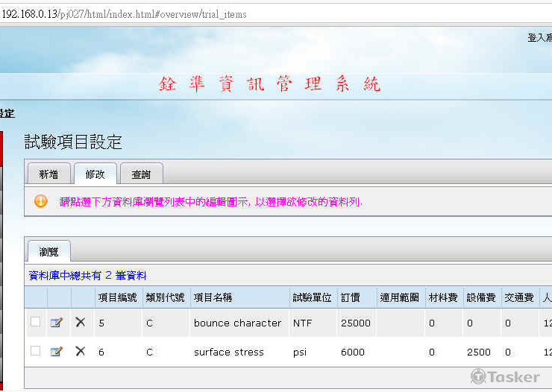Sort by 適用範圍 column header
The width and height of the screenshot is (552, 392).
pos(400,298)
